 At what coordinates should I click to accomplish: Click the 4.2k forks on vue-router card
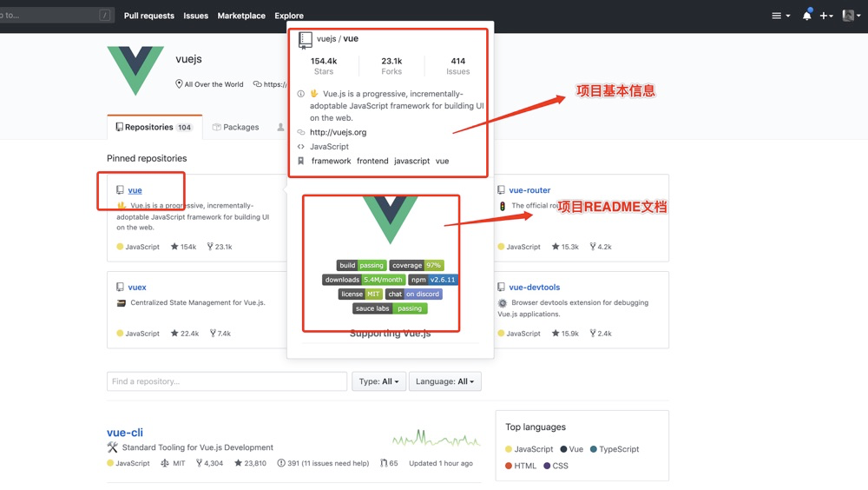[x=601, y=247]
